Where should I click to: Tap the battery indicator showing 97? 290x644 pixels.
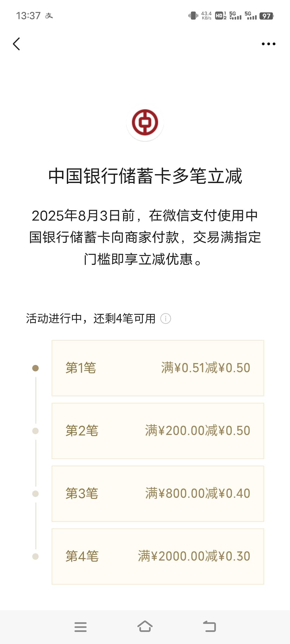pyautogui.click(x=267, y=16)
